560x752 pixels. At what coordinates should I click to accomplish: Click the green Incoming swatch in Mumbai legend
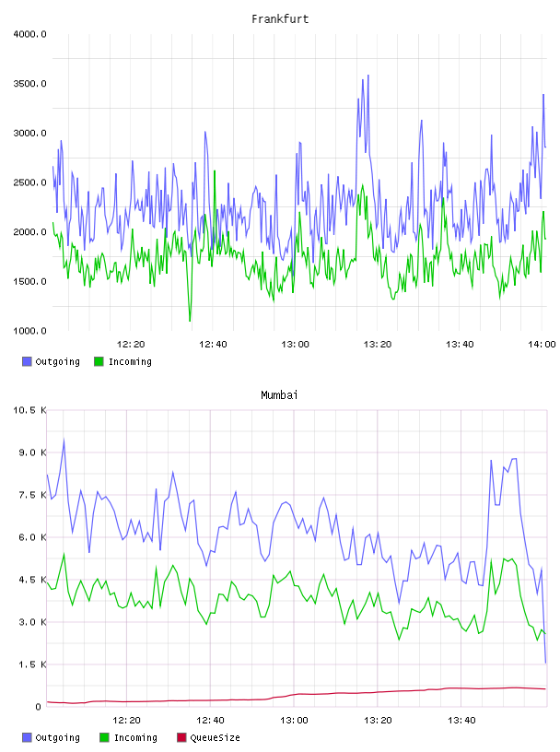[104, 737]
